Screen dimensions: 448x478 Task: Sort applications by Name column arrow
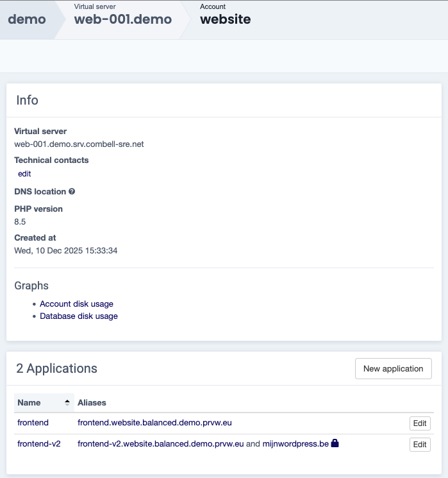tap(67, 403)
